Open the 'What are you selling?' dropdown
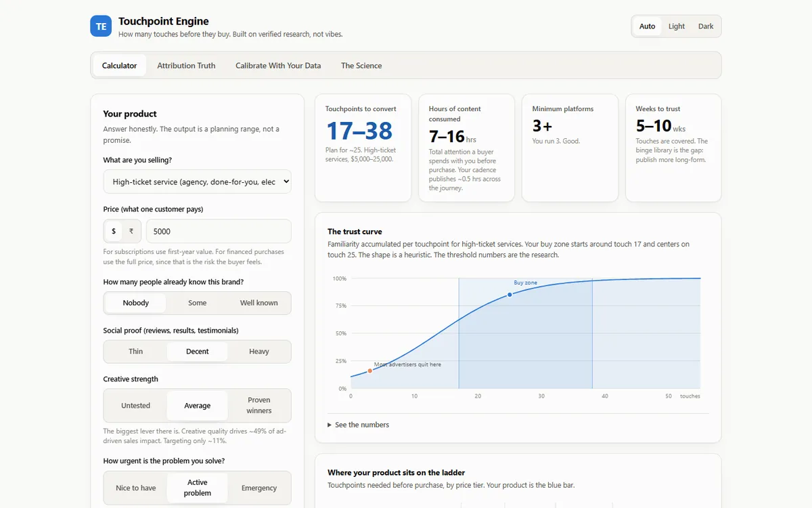Image resolution: width=812 pixels, height=508 pixels. click(x=198, y=182)
